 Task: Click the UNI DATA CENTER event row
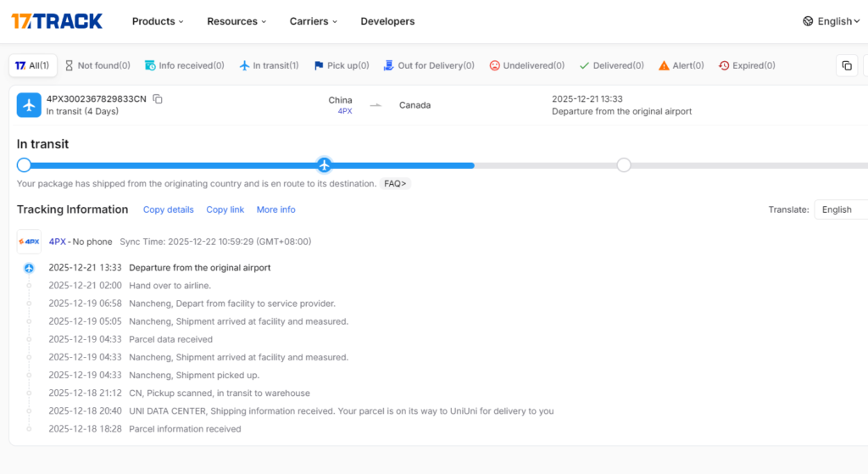pos(301,411)
